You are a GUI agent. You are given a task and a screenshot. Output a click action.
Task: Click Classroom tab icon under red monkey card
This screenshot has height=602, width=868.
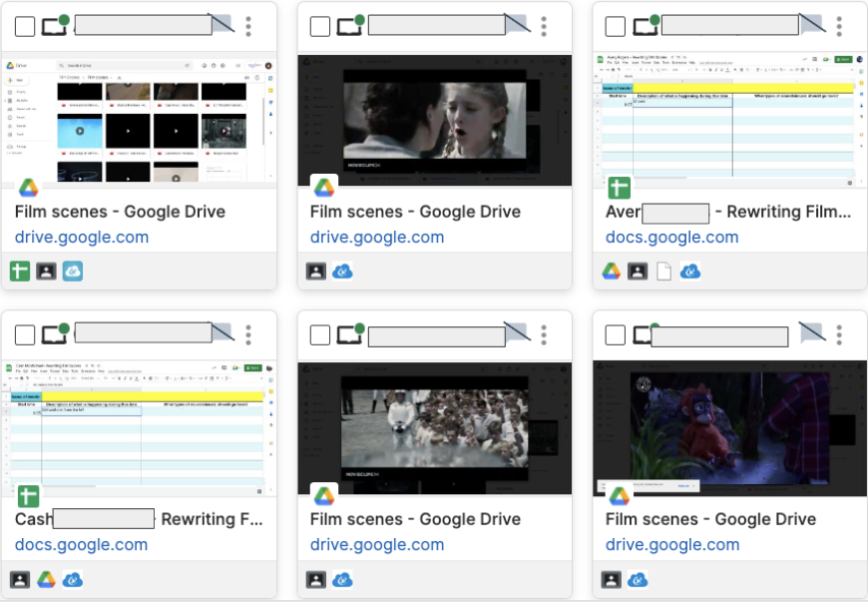pos(612,580)
